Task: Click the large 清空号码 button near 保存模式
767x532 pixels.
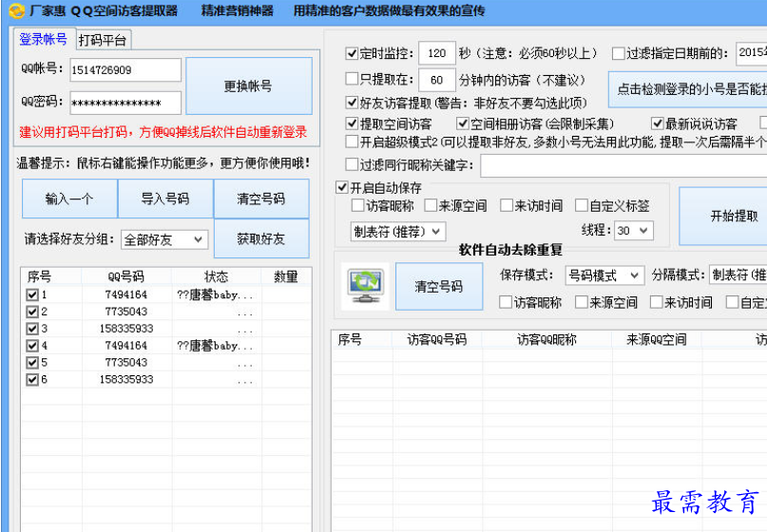Action: tap(439, 287)
